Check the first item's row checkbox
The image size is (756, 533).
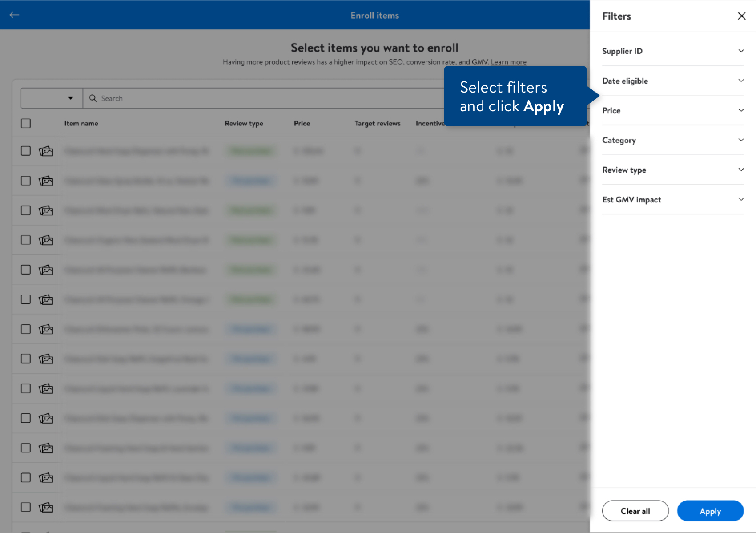coord(25,151)
